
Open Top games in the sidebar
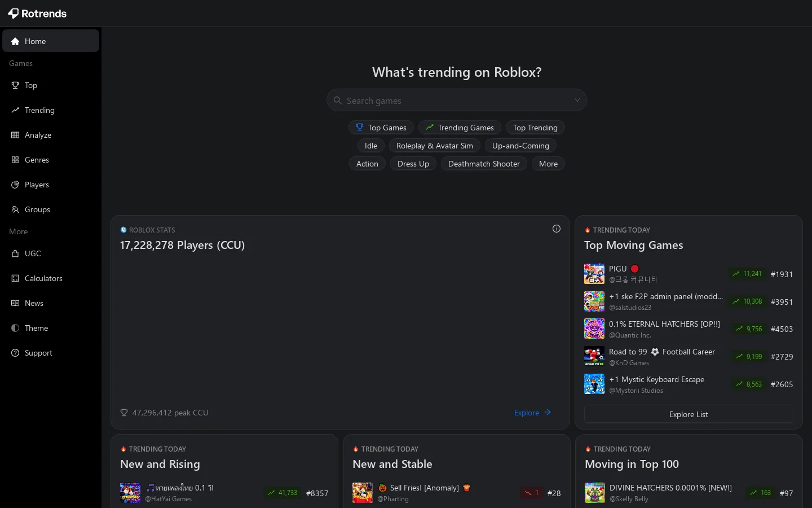point(51,85)
